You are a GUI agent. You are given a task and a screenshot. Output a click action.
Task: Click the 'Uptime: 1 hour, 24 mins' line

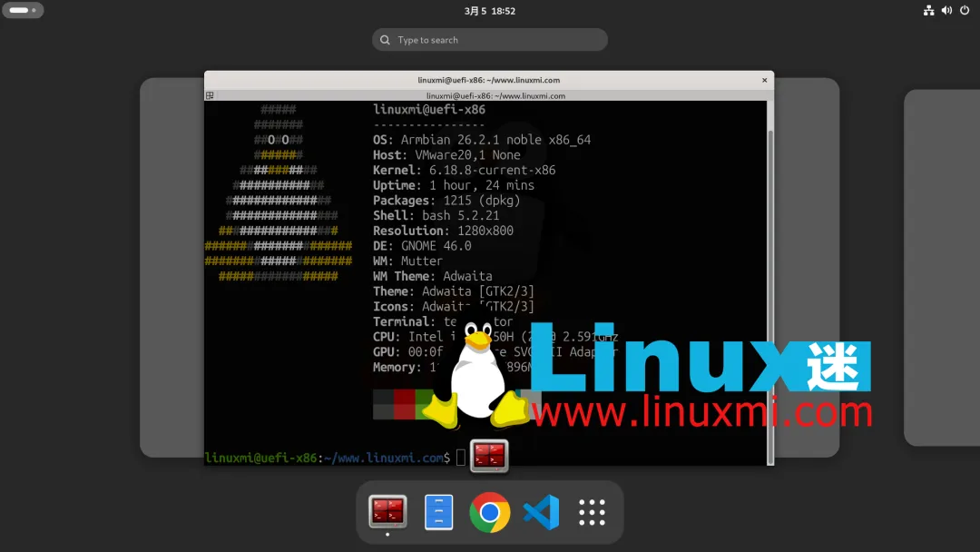tap(454, 186)
